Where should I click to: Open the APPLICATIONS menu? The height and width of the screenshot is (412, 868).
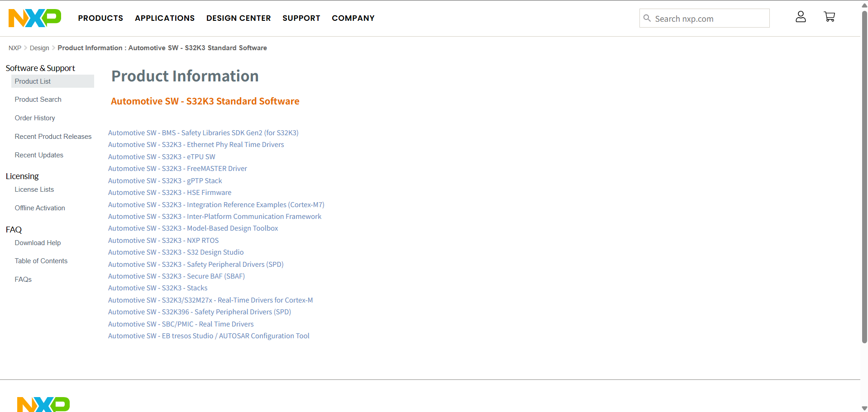pyautogui.click(x=165, y=18)
